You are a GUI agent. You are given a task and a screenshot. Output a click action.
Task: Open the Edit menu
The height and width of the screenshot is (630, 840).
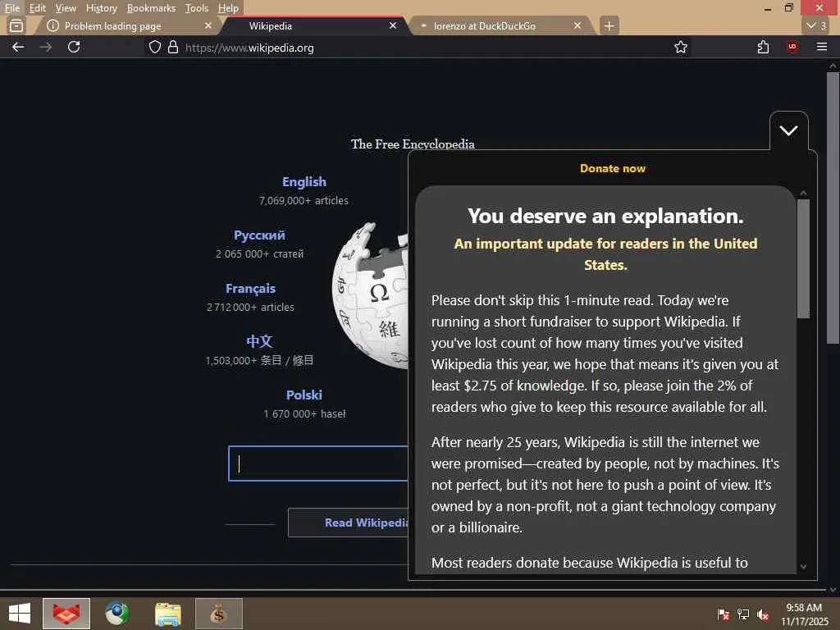(37, 8)
